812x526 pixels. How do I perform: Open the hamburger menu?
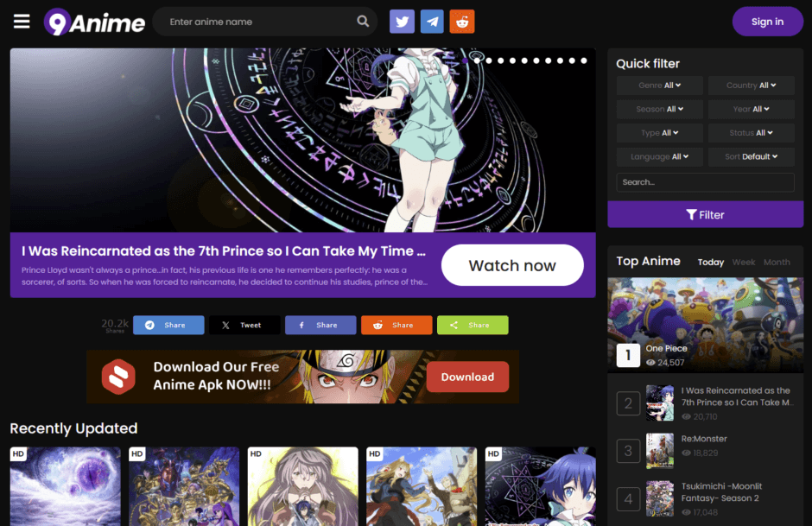22,22
